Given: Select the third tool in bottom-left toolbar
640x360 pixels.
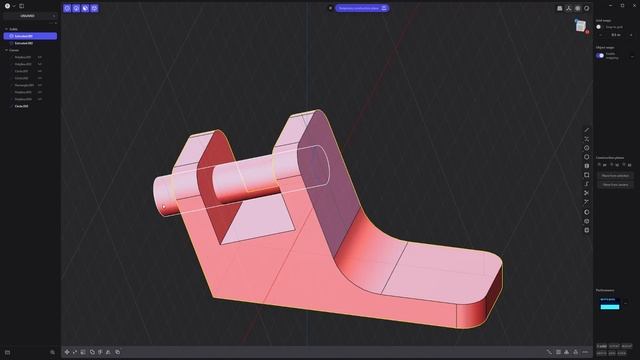Looking at the screenshot, I should [x=83, y=352].
